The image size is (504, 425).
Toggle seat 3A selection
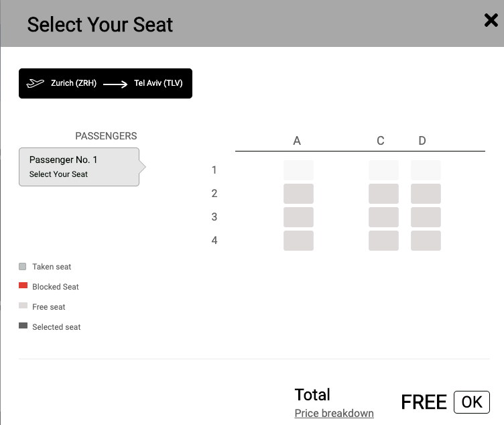point(298,217)
